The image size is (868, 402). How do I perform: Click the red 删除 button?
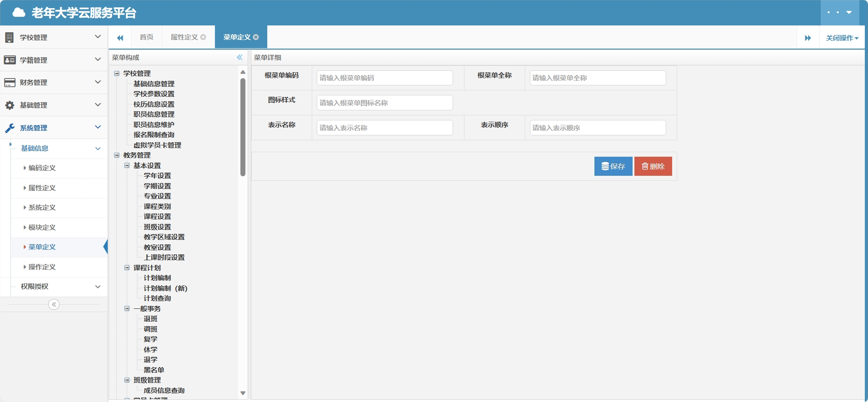[653, 166]
